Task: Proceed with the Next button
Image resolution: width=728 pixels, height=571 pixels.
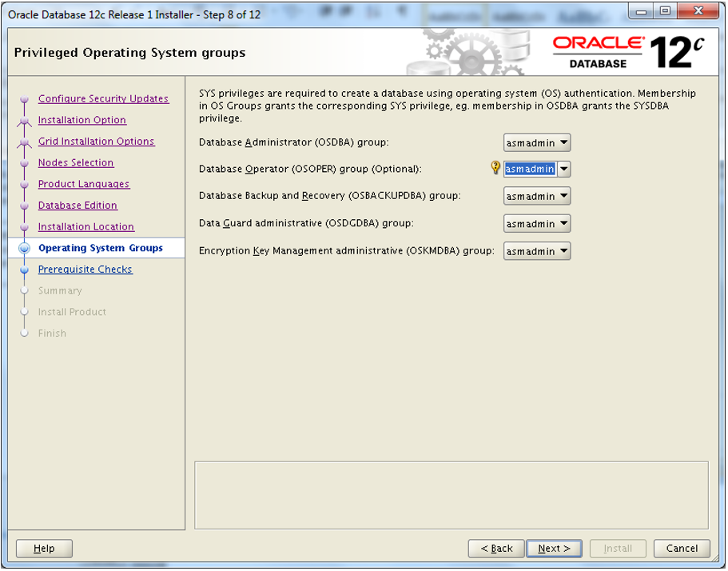Action: 554,549
